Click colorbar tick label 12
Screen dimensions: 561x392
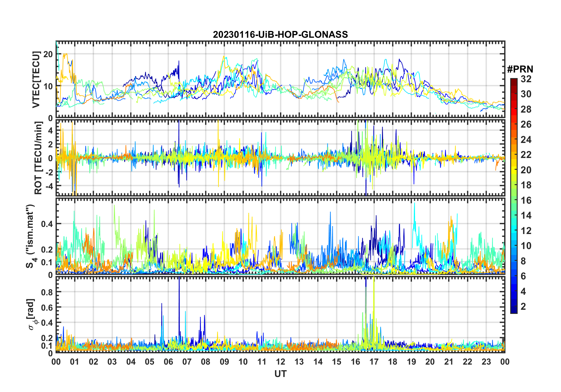tap(526, 230)
